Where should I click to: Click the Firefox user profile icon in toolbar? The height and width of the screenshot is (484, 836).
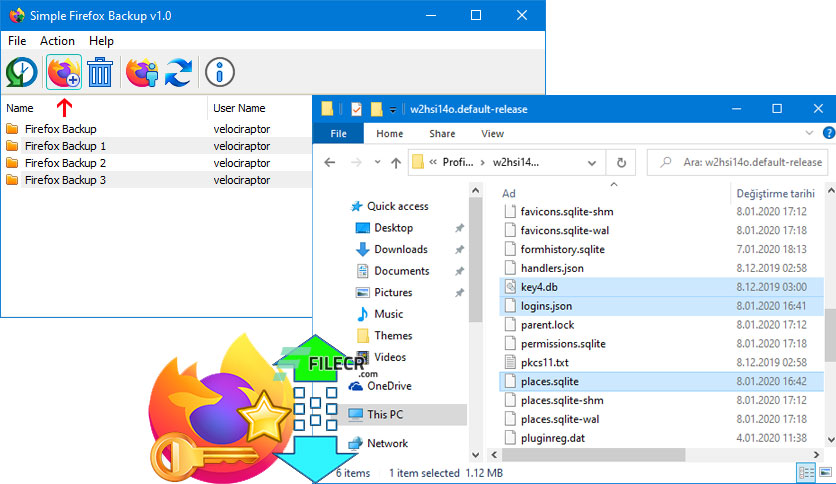[x=142, y=72]
